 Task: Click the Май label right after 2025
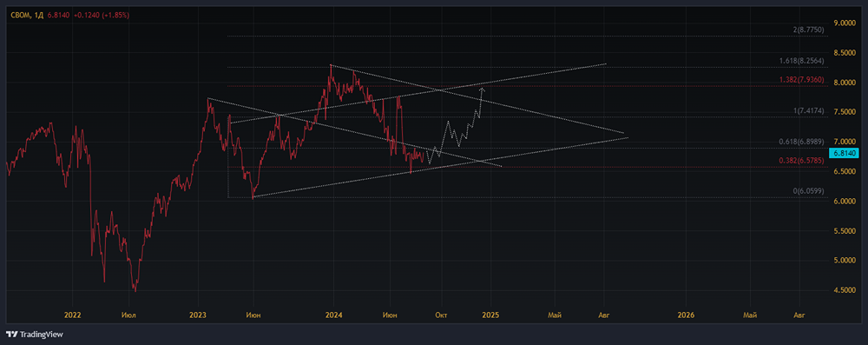tap(555, 315)
